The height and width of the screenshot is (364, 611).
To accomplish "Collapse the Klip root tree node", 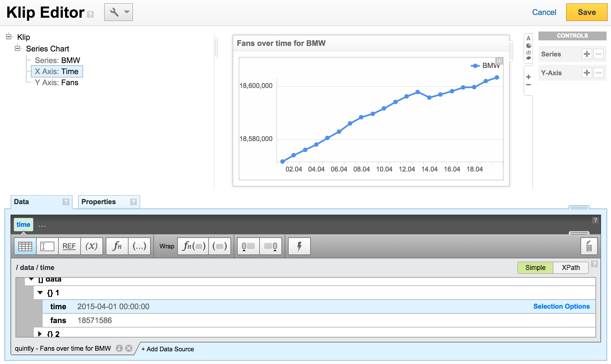I will (9, 36).
